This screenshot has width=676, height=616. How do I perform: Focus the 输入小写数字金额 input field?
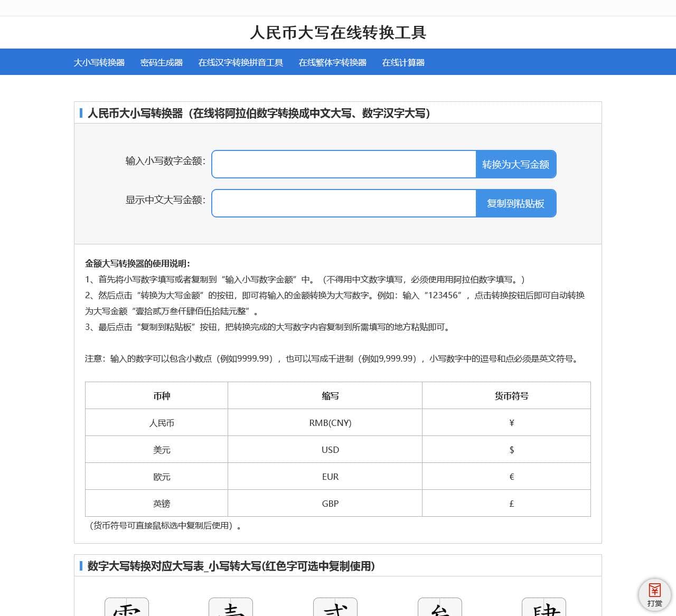click(x=344, y=164)
